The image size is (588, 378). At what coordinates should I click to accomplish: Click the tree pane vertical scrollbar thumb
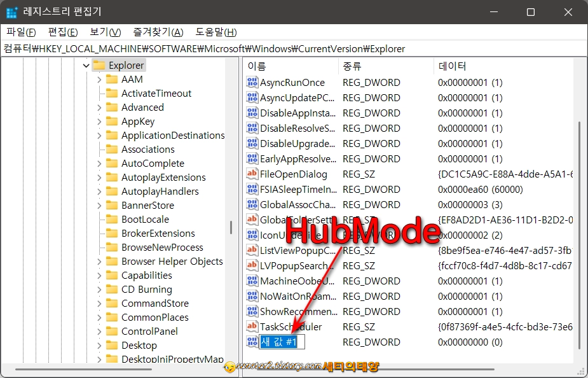click(231, 227)
